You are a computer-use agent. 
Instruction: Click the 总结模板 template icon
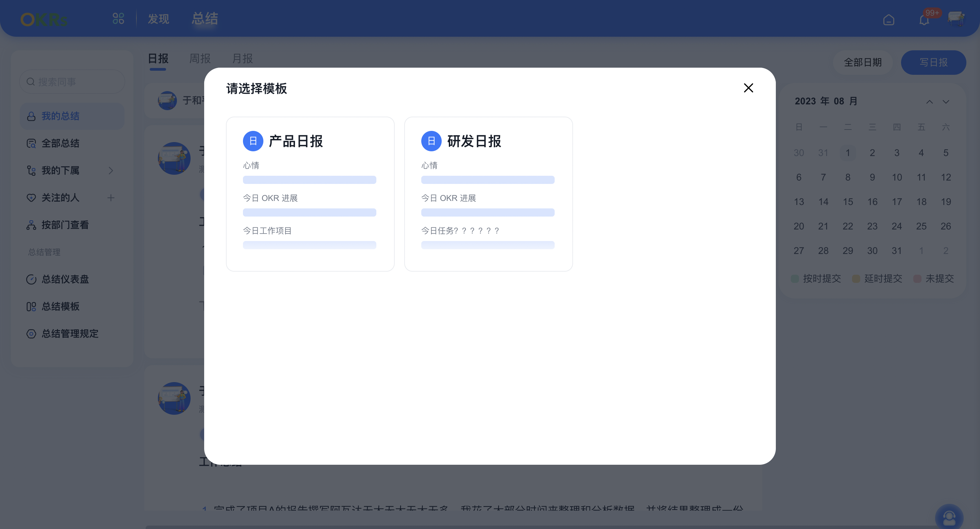[31, 307]
